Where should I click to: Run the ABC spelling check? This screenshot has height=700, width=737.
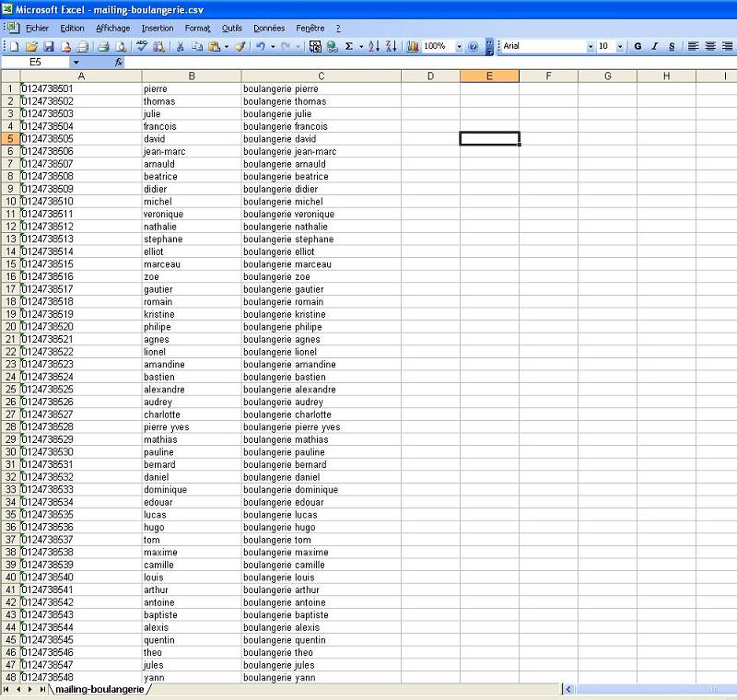(x=142, y=46)
